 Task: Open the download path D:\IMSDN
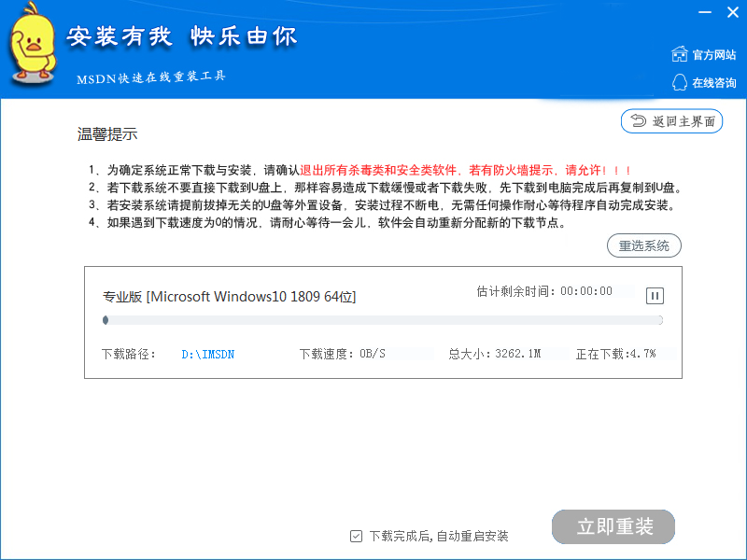[207, 355]
